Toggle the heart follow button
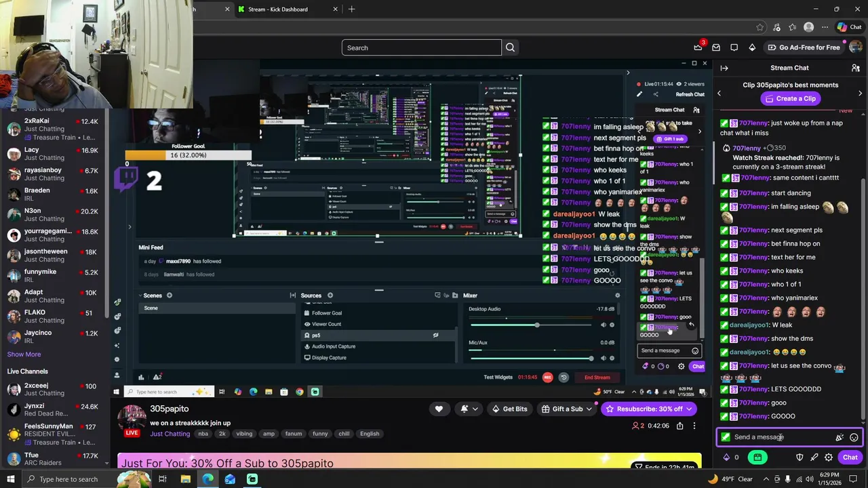This screenshot has height=488, width=868. (x=439, y=409)
